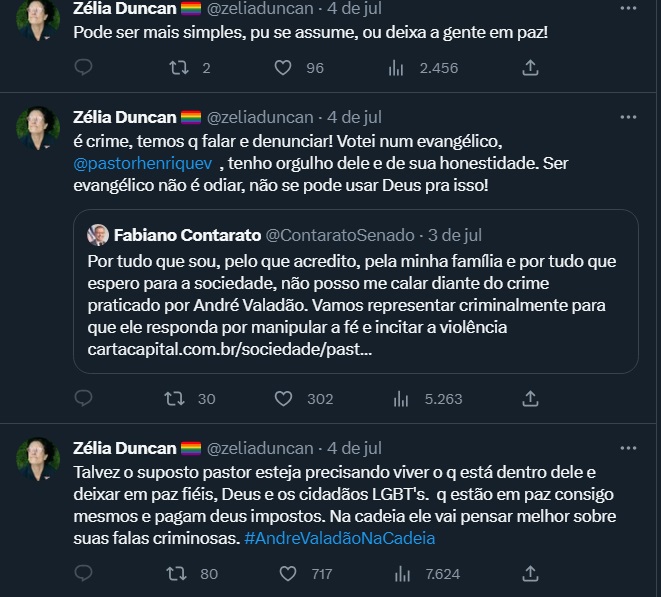Share the tweet with 5.263 views

point(531,398)
